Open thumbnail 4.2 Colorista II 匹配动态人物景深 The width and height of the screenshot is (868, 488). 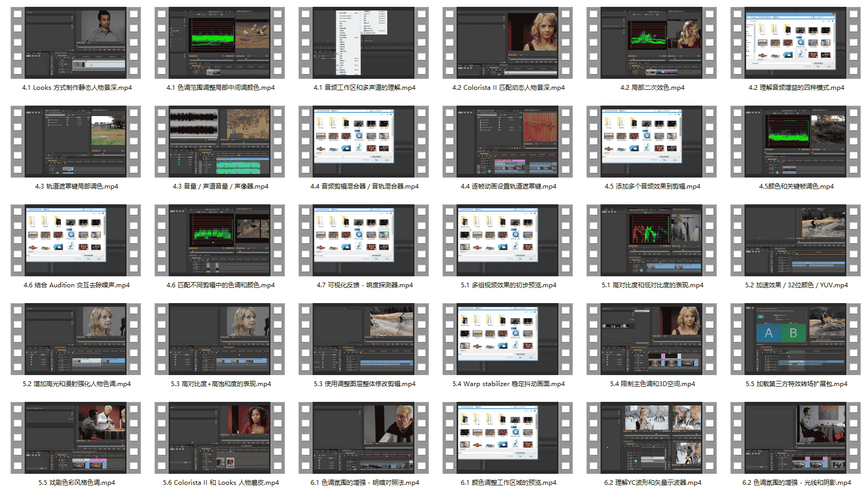[x=508, y=43]
